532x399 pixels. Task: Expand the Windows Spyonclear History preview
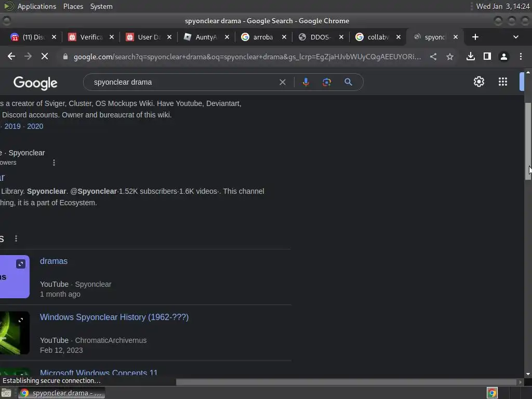(21, 320)
